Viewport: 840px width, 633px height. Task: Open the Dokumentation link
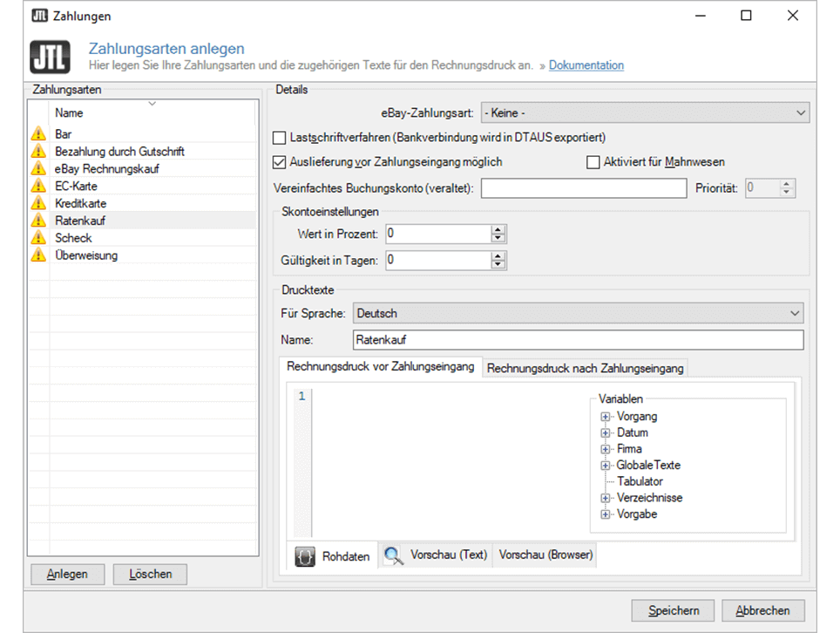tap(586, 65)
